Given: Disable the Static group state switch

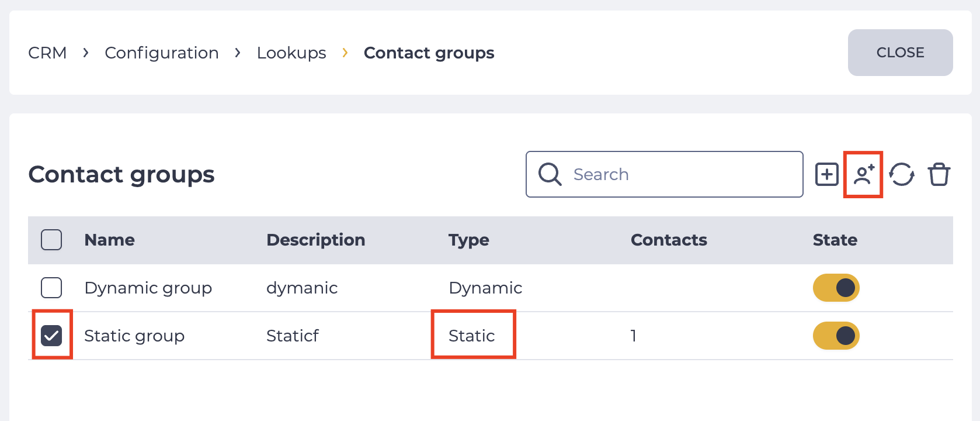Looking at the screenshot, I should coord(836,336).
